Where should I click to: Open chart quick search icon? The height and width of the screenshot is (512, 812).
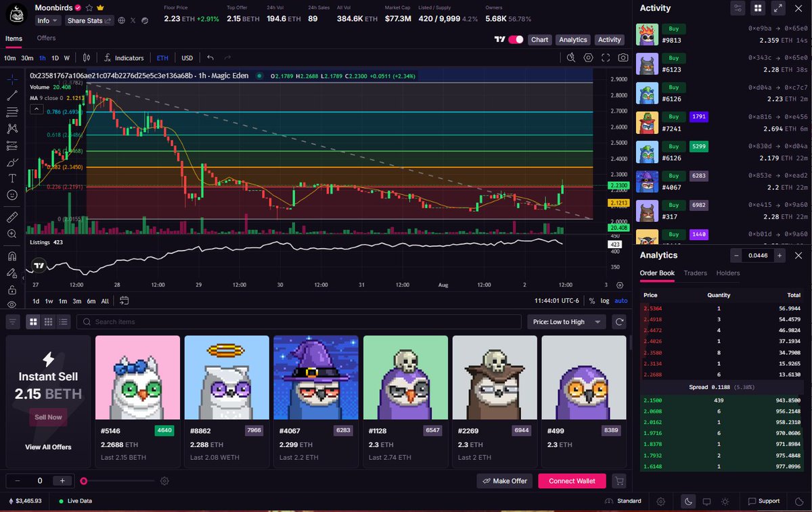point(571,58)
